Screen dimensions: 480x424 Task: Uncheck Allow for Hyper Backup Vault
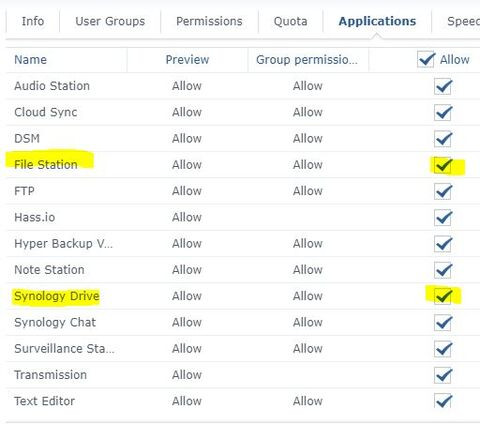click(x=443, y=244)
